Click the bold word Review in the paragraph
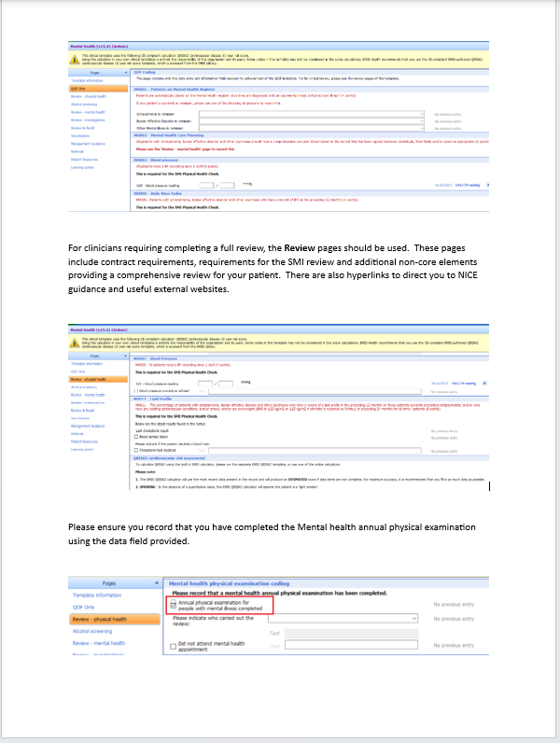 (300, 248)
